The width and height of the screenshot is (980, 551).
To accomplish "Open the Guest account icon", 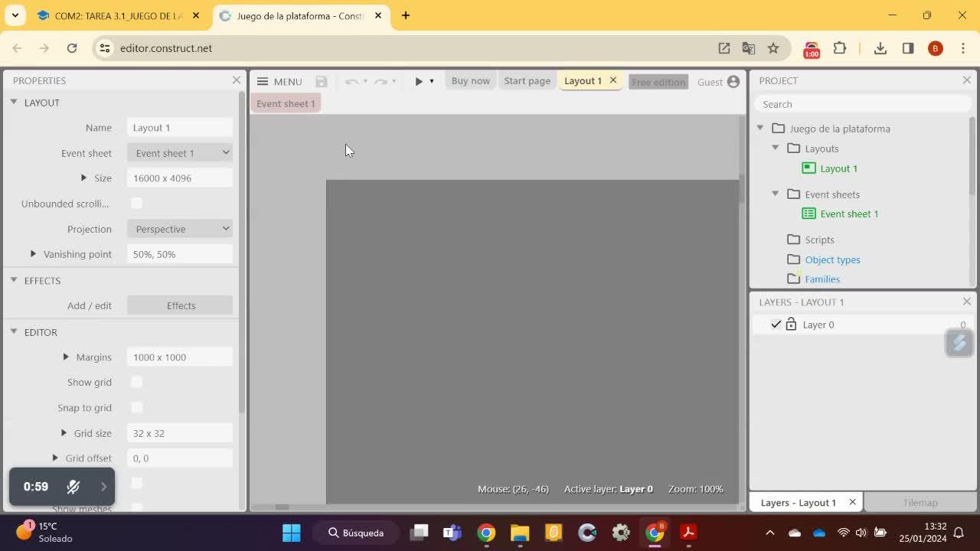I will [x=733, y=82].
